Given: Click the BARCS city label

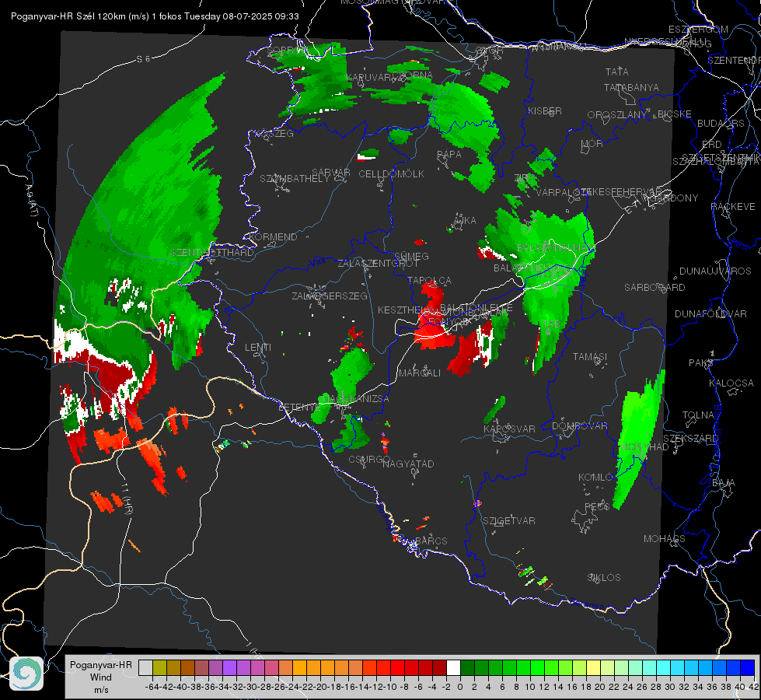Looking at the screenshot, I should click(431, 541).
